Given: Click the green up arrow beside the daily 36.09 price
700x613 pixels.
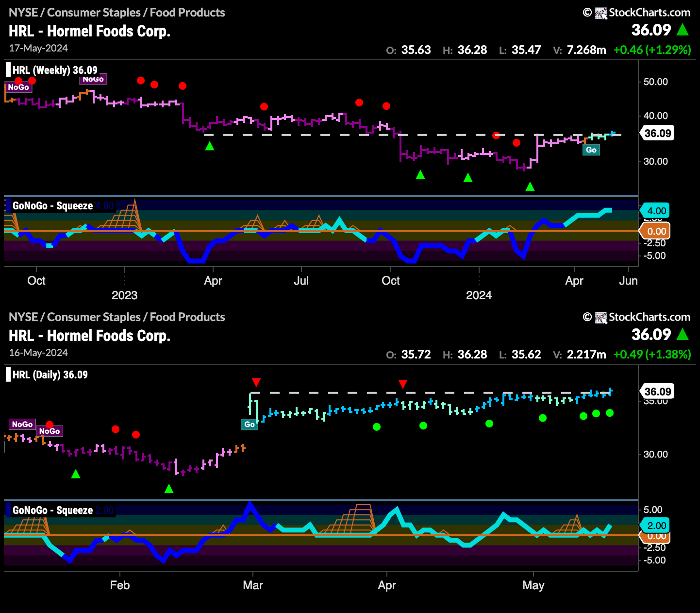Looking at the screenshot, I should click(683, 335).
